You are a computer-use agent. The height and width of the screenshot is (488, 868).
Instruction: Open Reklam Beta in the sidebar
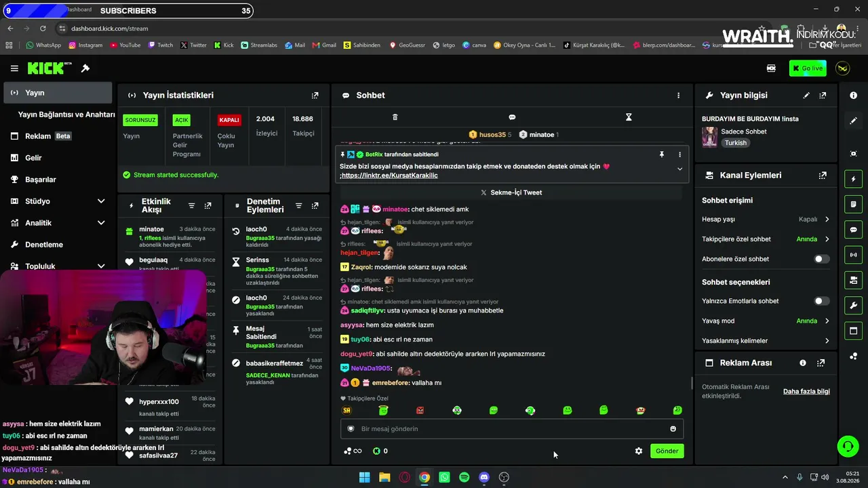click(58, 136)
